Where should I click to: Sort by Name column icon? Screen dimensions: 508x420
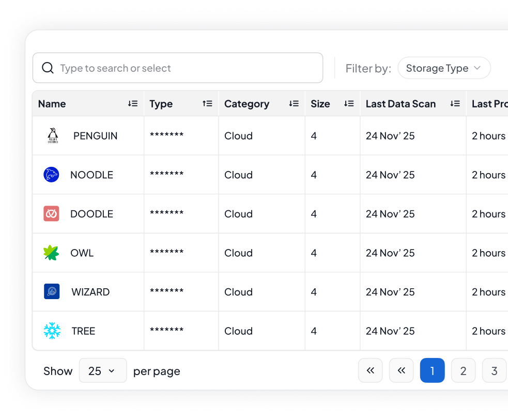(133, 104)
